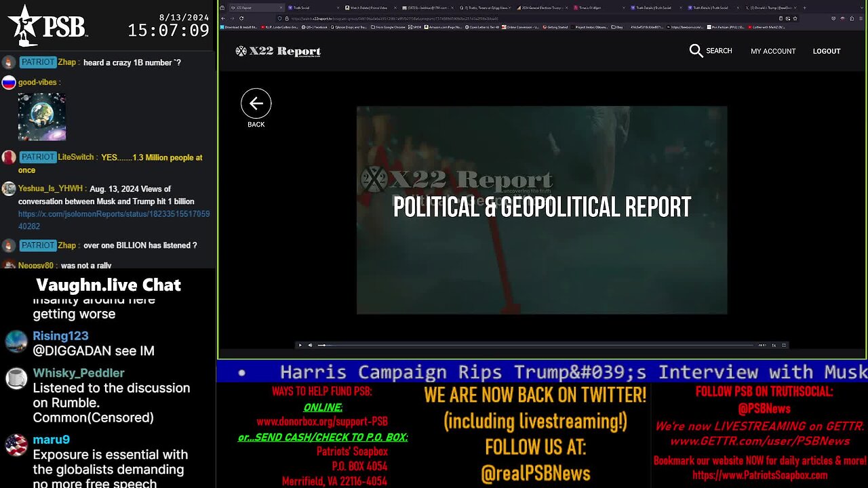The image size is (868, 488).
Task: Open the jsolomonReports status link in chat
Action: pos(114,220)
